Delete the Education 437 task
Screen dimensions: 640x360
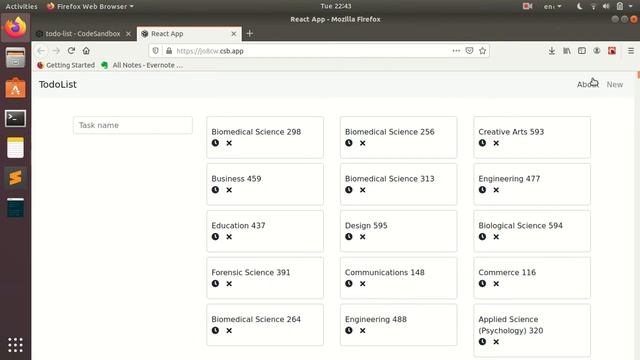229,237
